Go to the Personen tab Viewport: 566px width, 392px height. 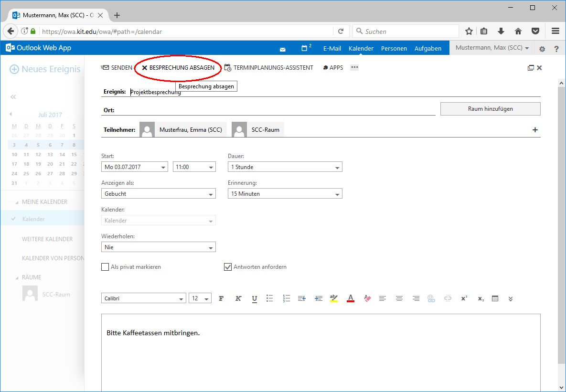click(x=394, y=48)
